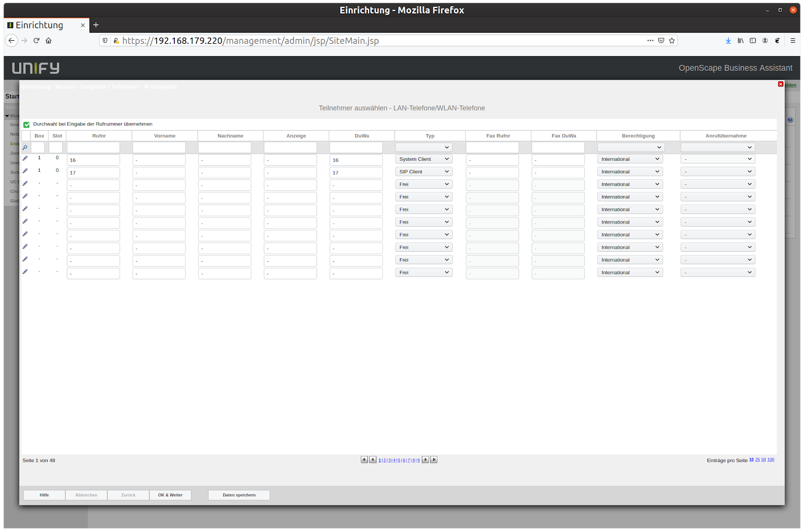Viewport: 804px width, 532px height.
Task: Show 50 entries per page
Action: tap(764, 460)
